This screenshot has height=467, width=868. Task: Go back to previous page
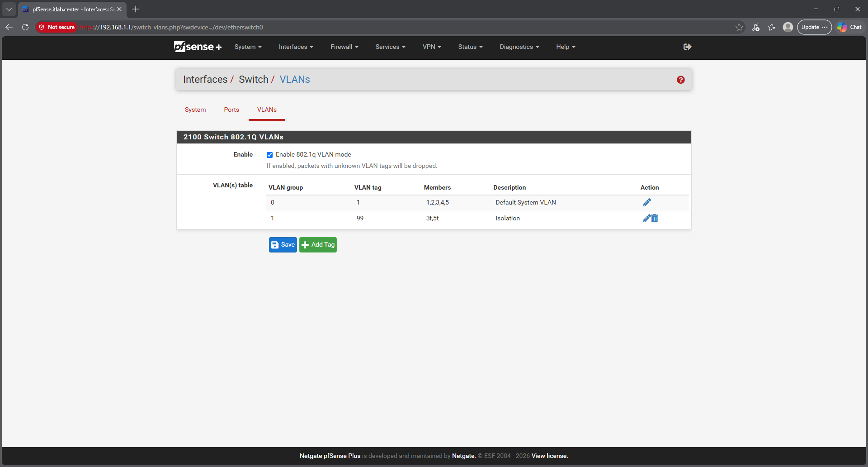pyautogui.click(x=9, y=27)
